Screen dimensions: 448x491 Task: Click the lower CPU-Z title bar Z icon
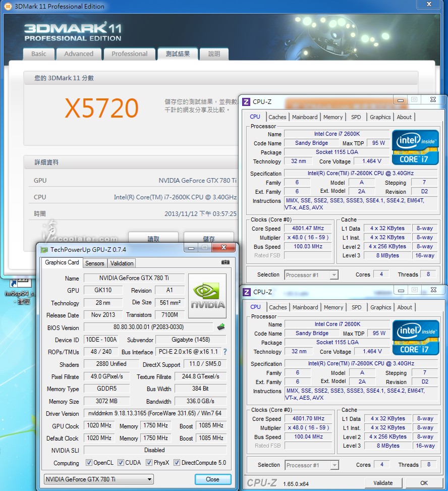247,292
